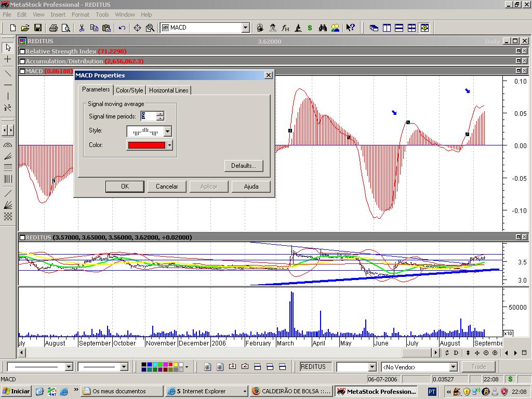Select the diagonal trendline drawing tool

[x=8, y=73]
